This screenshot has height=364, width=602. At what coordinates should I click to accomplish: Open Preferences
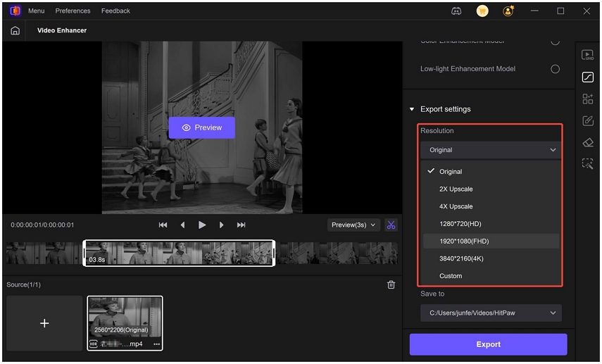pyautogui.click(x=73, y=11)
